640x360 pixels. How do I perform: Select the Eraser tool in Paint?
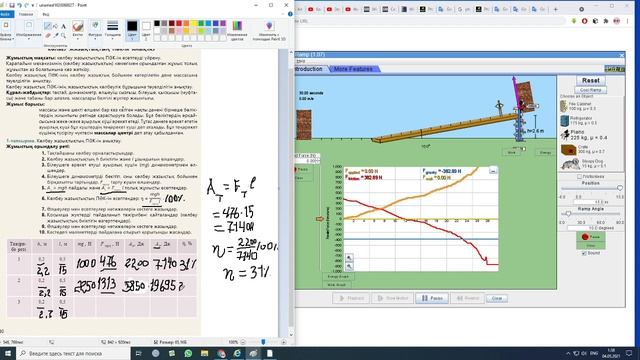(x=48, y=36)
